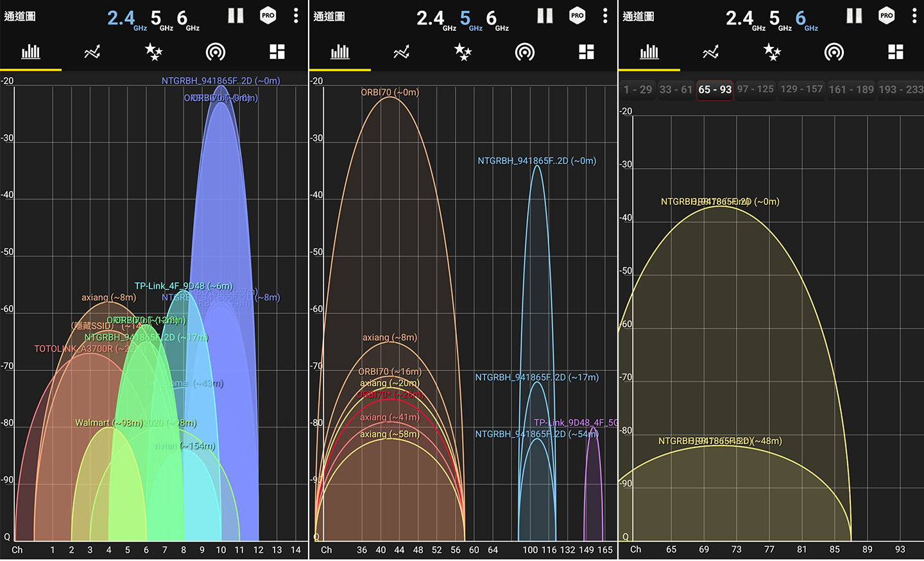Viewport: 924px width, 561px height.
Task: Select the 193 - 233 channel range tab
Action: tap(901, 90)
